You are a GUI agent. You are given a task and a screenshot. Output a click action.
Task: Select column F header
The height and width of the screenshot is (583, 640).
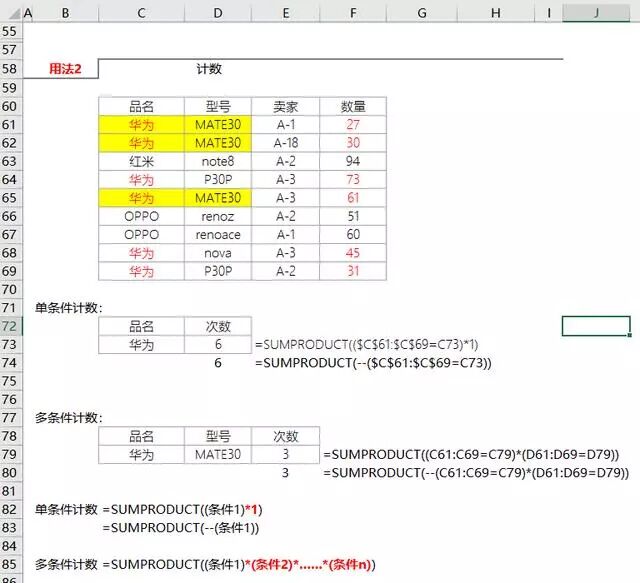coord(353,13)
